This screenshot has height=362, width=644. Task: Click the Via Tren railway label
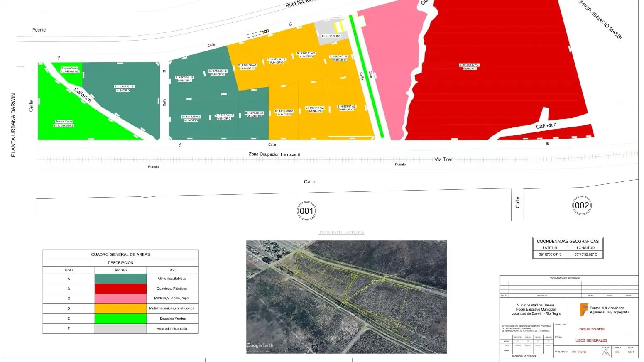click(x=443, y=159)
